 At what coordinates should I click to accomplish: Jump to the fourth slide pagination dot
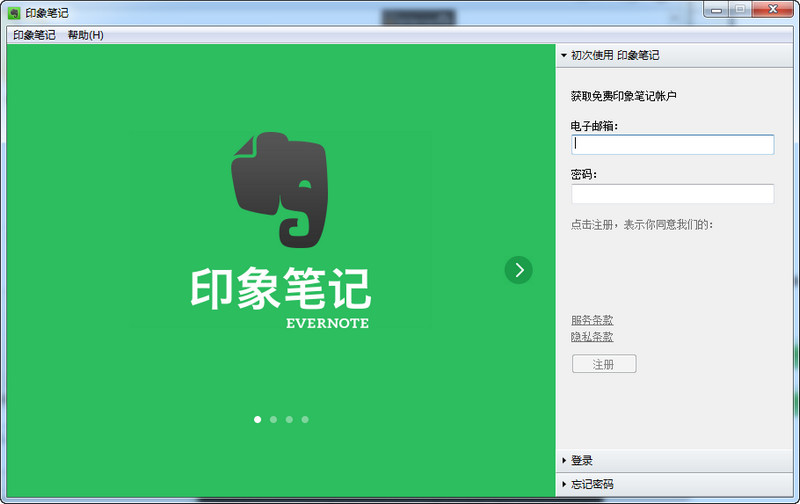305,419
